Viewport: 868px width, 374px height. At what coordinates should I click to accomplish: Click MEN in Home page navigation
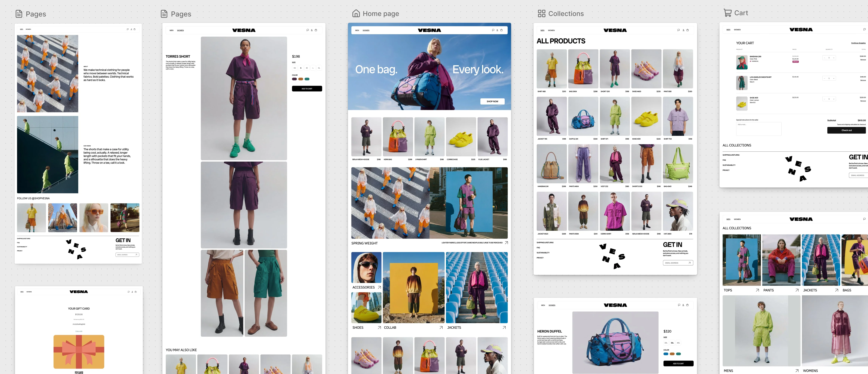[x=357, y=30]
